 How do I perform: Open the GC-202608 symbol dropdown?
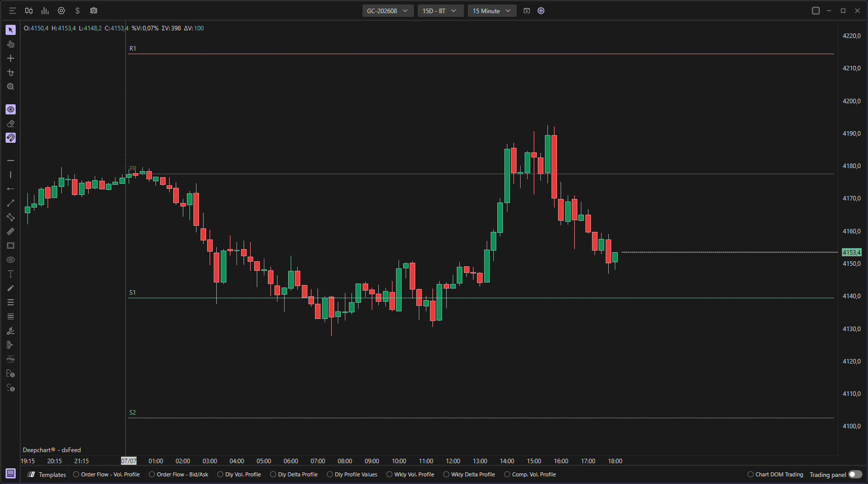[388, 11]
